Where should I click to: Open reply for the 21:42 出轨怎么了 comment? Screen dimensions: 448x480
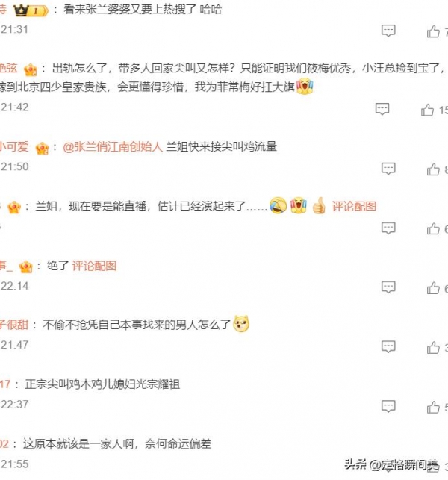(382, 109)
